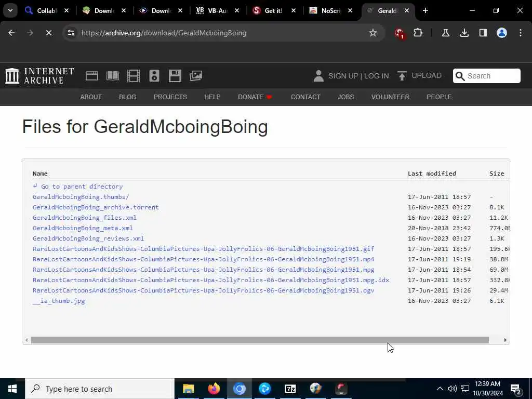The image size is (532, 399).
Task: Open the Windows Start menu
Action: [x=12, y=389]
